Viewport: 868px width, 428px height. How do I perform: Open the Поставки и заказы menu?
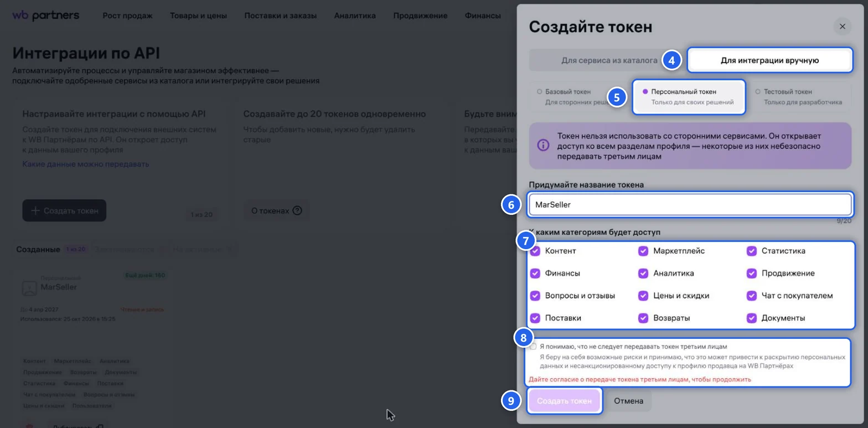coord(281,16)
